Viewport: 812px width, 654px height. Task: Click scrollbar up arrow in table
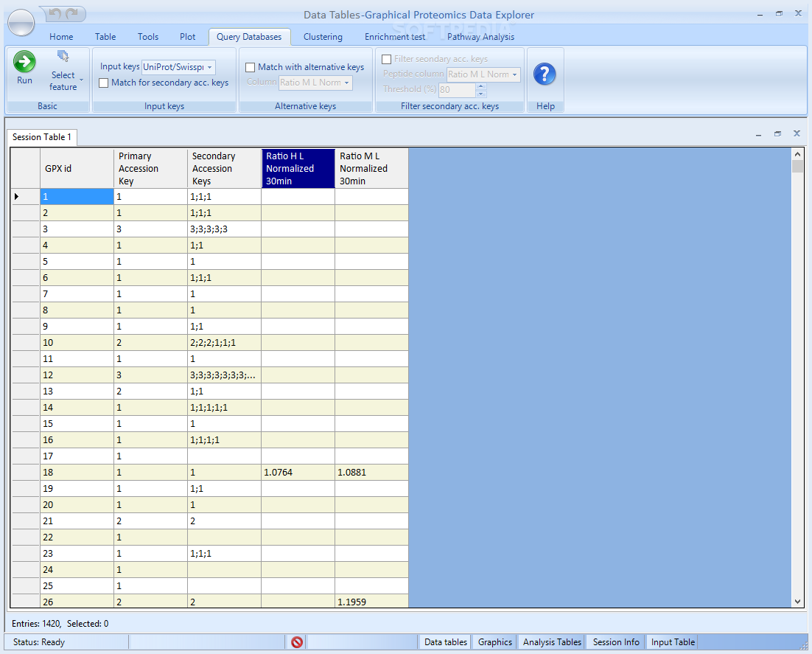(x=797, y=154)
